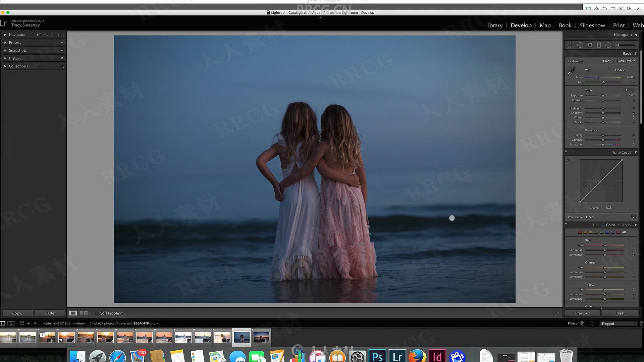This screenshot has width=644, height=362.
Task: Expand the History panel
Action: point(5,58)
